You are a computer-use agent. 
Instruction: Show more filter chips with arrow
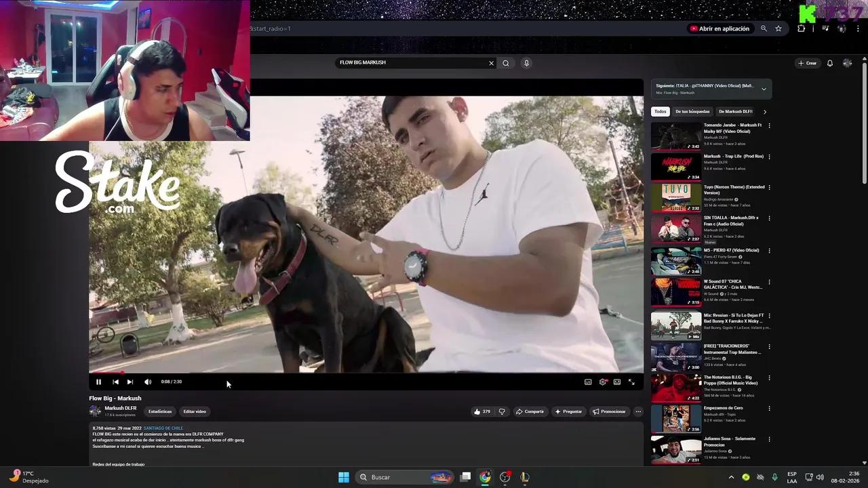pyautogui.click(x=764, y=111)
